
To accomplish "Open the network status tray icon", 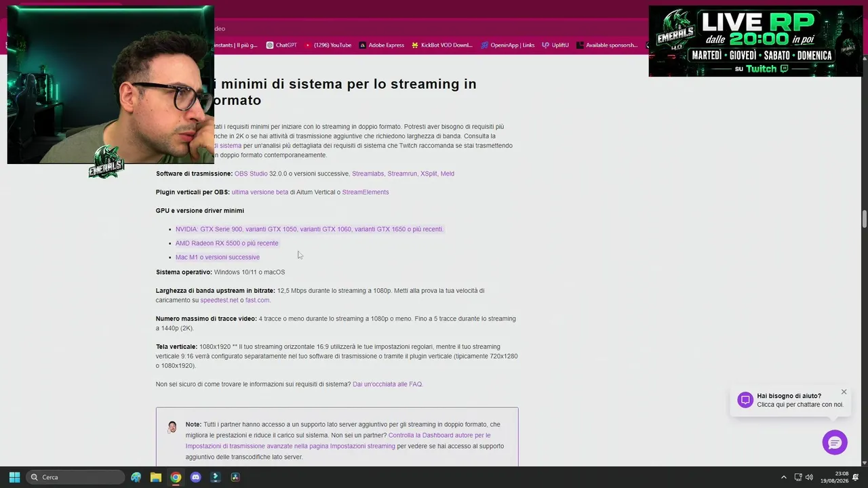I will 798,477.
